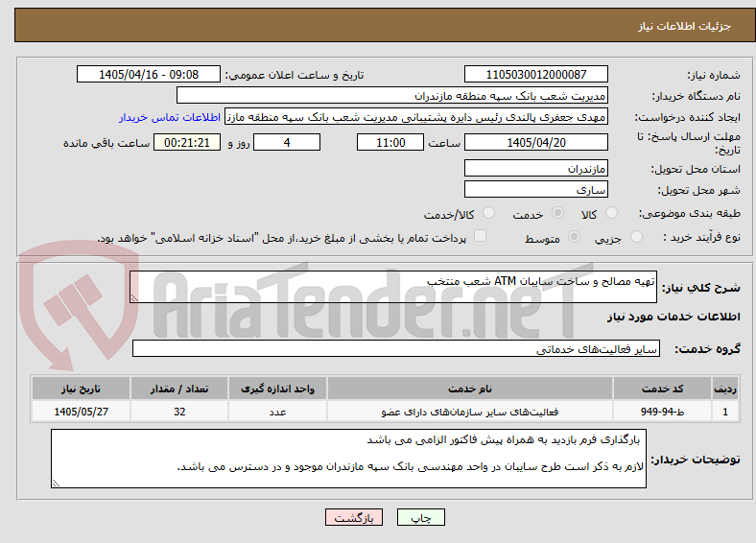Select the کالا/خدمت radio button
756x543 pixels.
click(488, 213)
